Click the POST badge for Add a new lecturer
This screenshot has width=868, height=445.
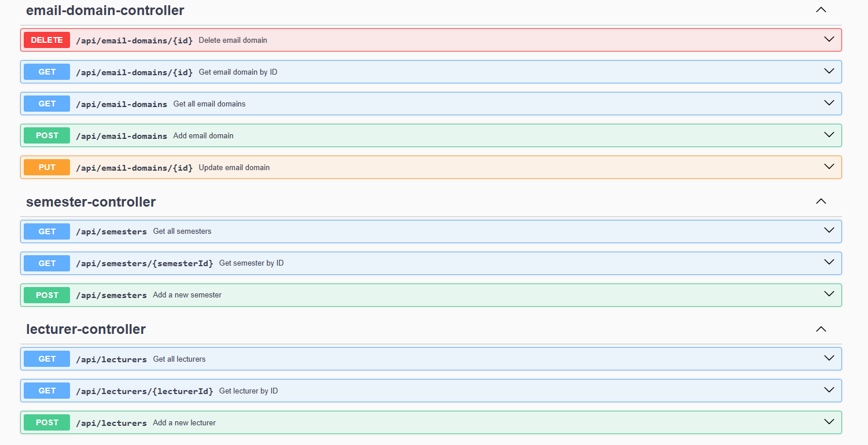click(x=47, y=422)
